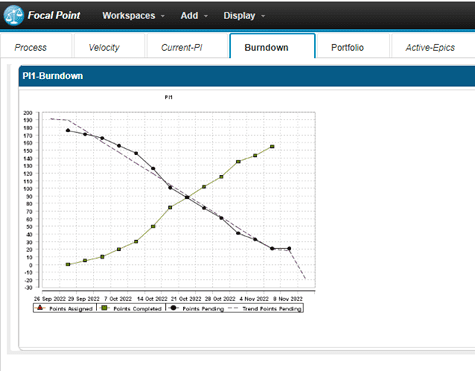Click the Trend Points Pending dashed legend icon
Screen dimensions: 475x371
pos(233,308)
